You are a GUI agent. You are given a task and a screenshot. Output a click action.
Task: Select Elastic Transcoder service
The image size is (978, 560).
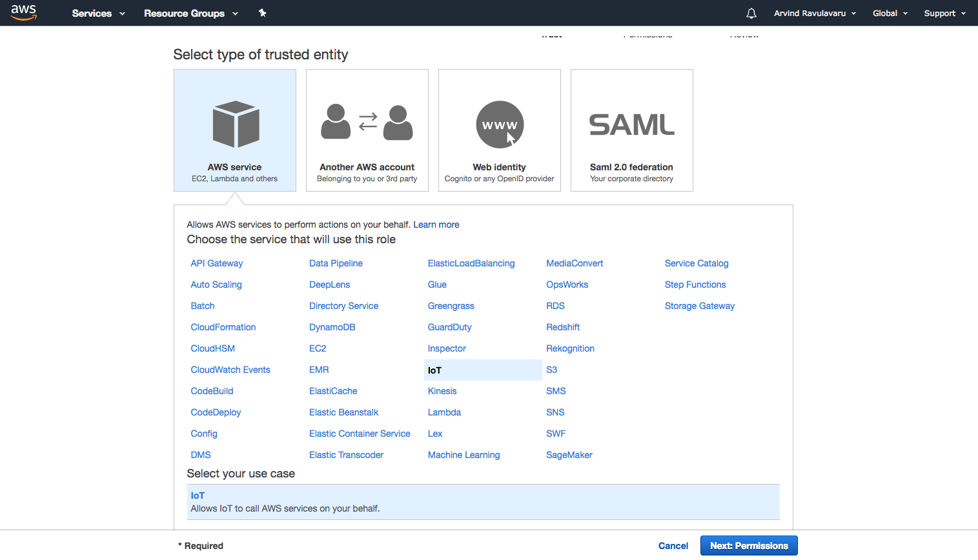[x=347, y=455]
